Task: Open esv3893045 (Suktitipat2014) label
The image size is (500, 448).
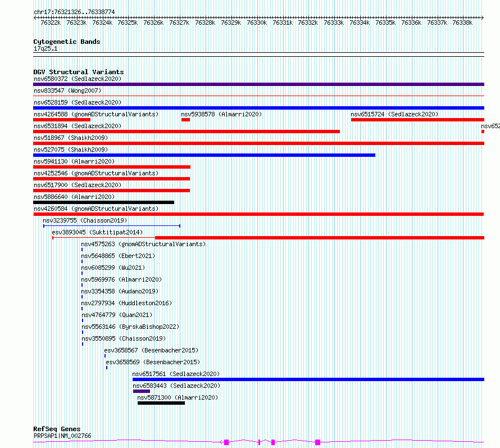Action: tap(97, 232)
